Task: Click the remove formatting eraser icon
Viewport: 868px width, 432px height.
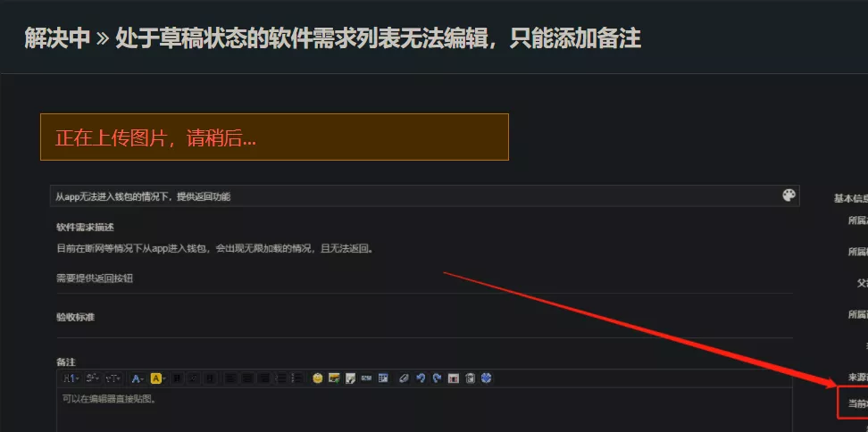Action: point(404,378)
